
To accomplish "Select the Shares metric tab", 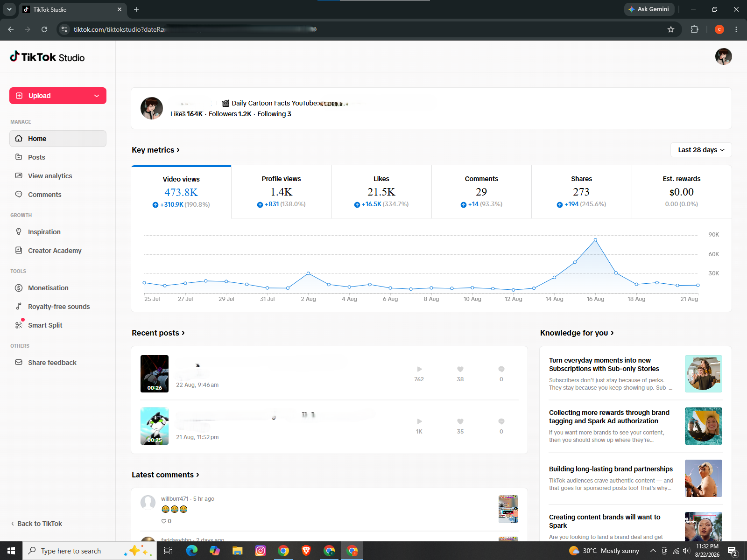I will pos(582,192).
